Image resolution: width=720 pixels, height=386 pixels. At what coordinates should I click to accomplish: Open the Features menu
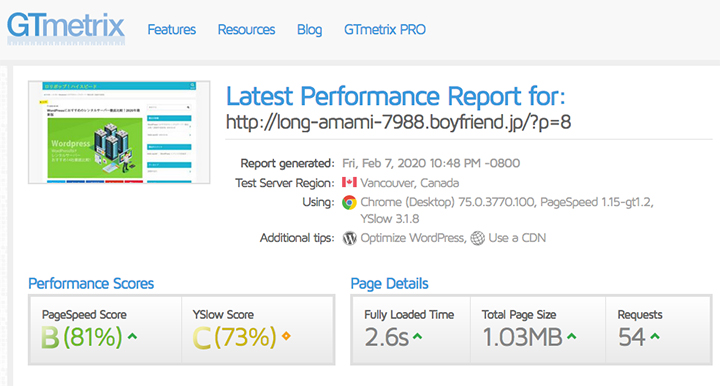click(171, 30)
